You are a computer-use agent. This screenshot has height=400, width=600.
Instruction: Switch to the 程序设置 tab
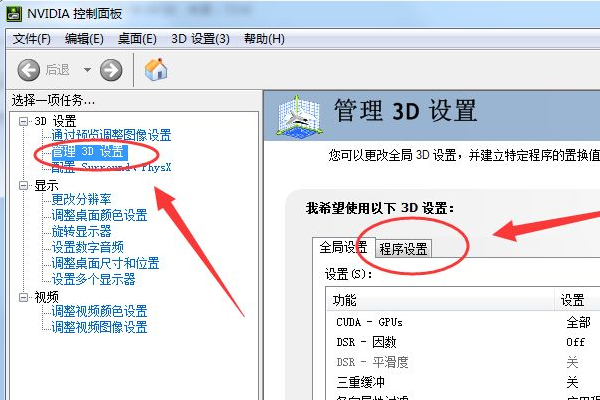403,249
